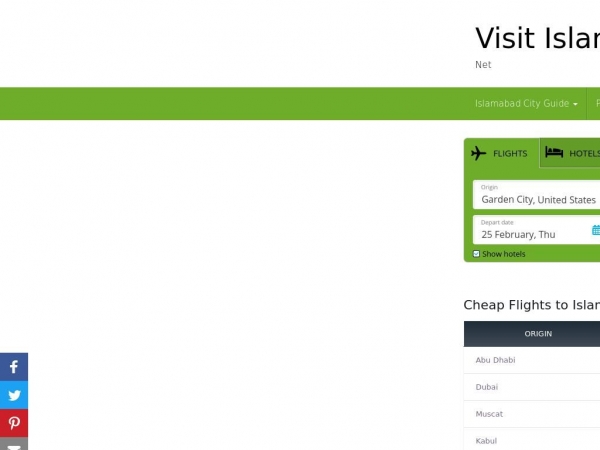This screenshot has height=450, width=600.
Task: Select Abu Dhabi in flights table
Action: 496,360
